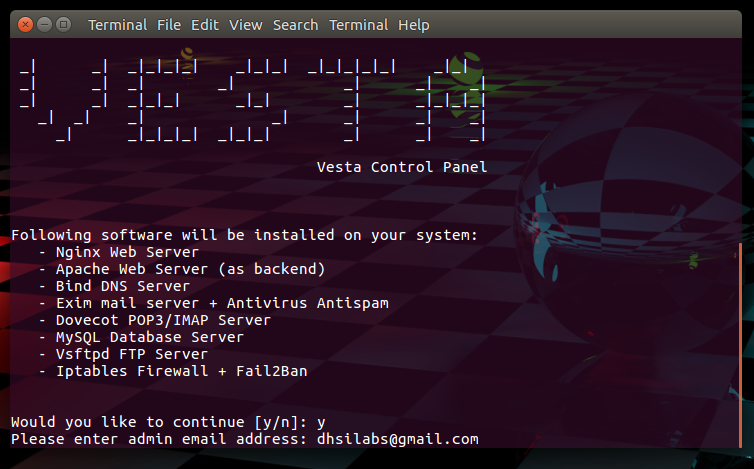The height and width of the screenshot is (469, 754).
Task: Open the File menu
Action: click(169, 25)
